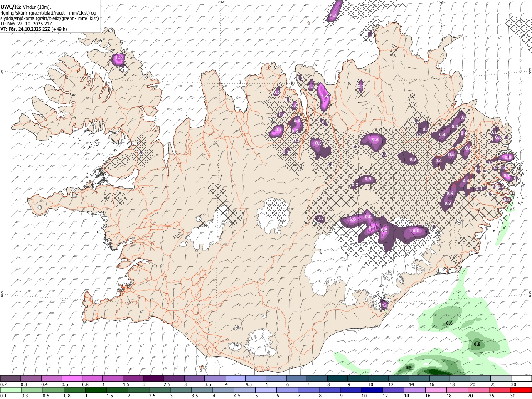Screen dimensions: 532x399
Task: Click the pale grey 25 swatch in upper legend
Action: (500, 378)
